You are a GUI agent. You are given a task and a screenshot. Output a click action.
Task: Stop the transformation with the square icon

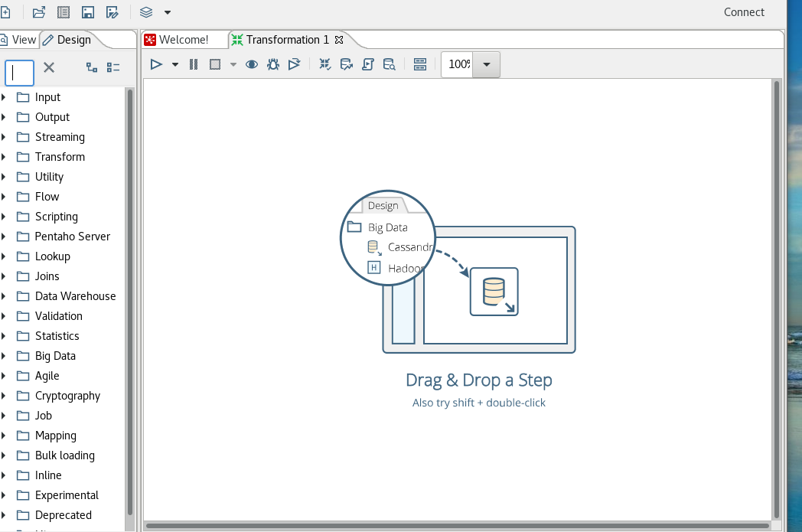(215, 64)
